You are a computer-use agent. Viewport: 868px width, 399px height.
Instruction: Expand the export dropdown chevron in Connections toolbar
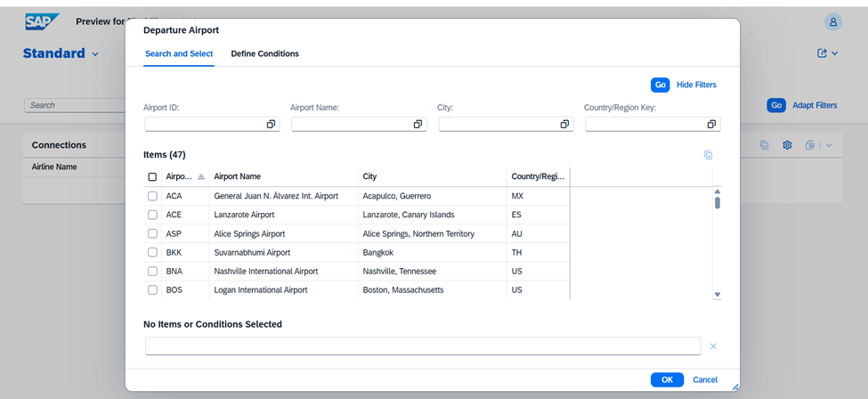tap(829, 145)
